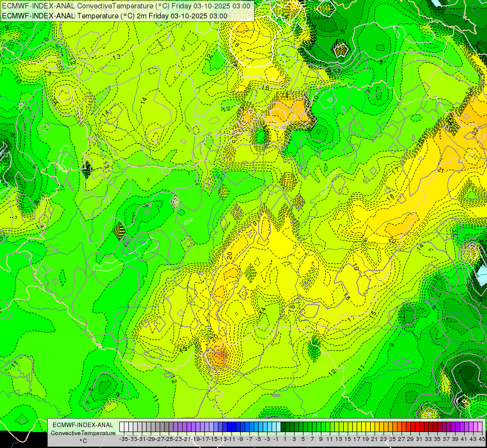This screenshot has height=448, width=487.
Task: Click the yellow 17°C legend swatch
Action: click(x=355, y=427)
